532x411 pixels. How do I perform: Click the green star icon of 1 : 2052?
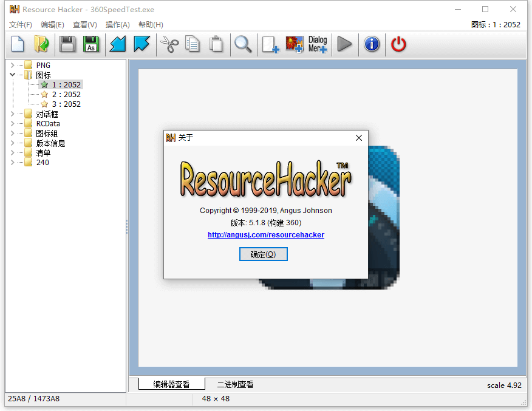coord(44,84)
